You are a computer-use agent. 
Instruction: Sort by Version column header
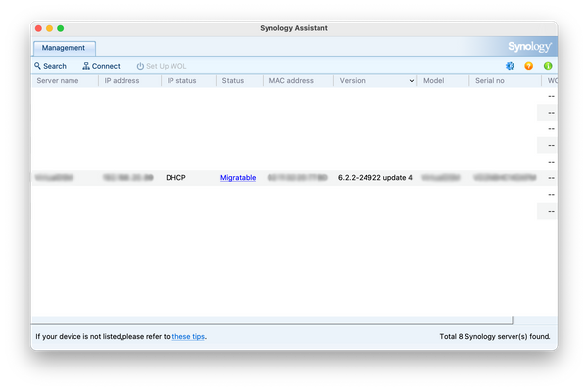tap(375, 81)
